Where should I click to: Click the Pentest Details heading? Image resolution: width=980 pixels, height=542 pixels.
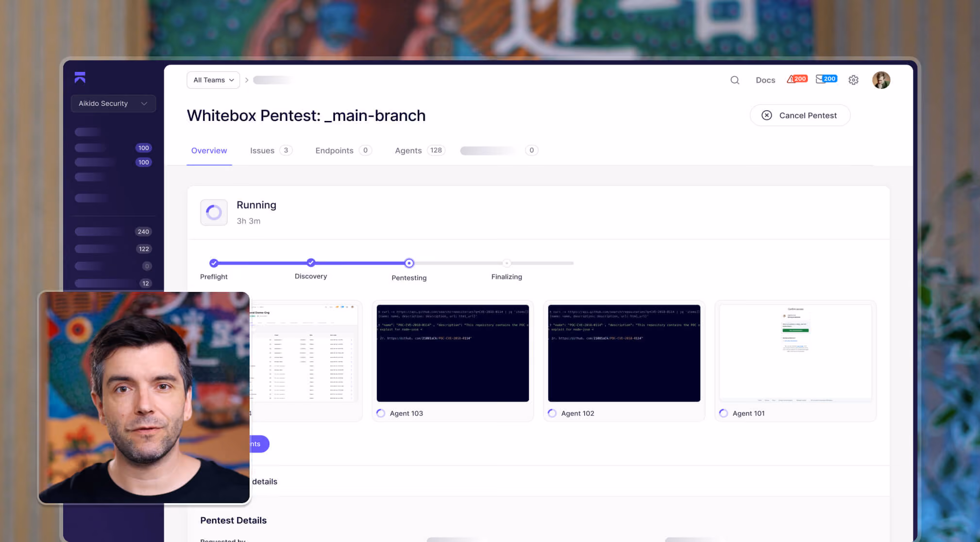coord(234,521)
